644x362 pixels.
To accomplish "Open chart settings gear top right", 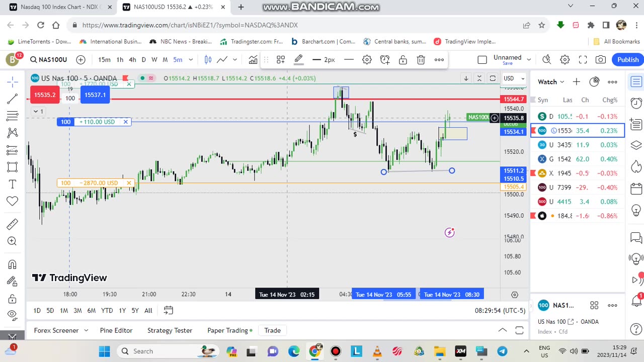I will tap(565, 60).
